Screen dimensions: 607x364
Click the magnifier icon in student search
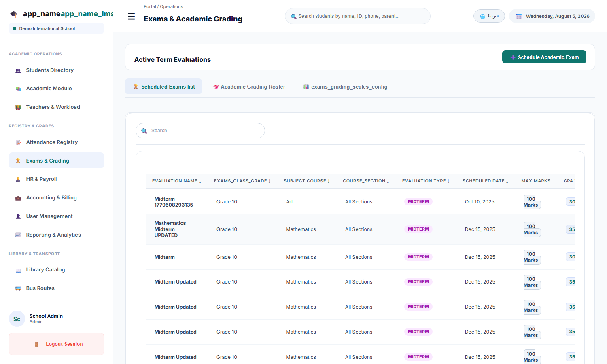tap(294, 17)
